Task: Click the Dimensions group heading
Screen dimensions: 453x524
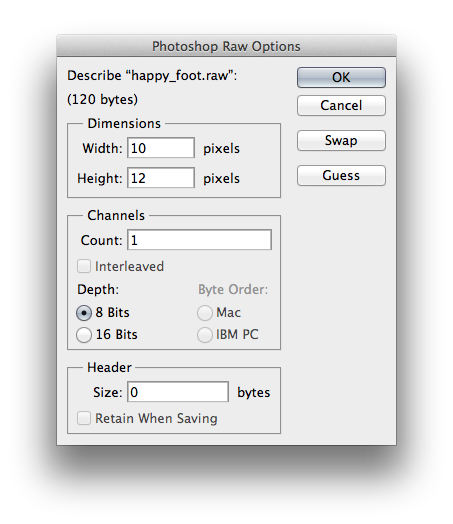Action: point(124,124)
